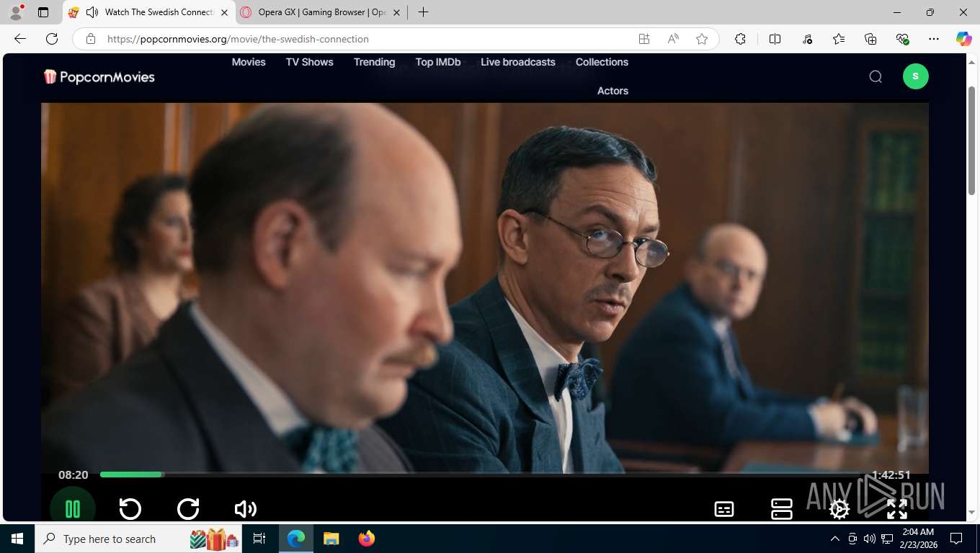Open the Copilot sidebar icon
The height and width of the screenshot is (553, 980).
click(x=964, y=39)
